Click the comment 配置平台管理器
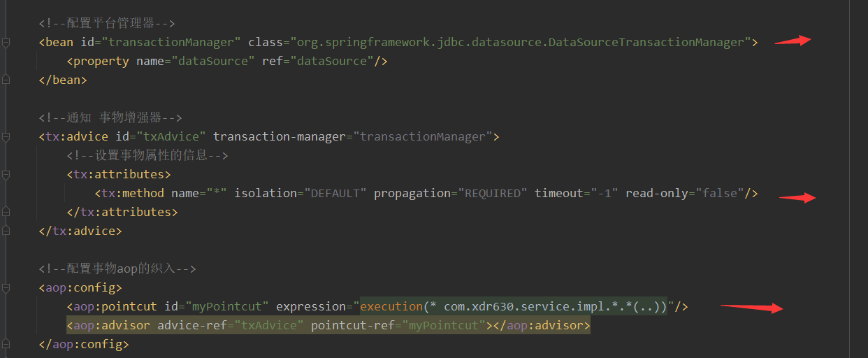 click(x=106, y=24)
